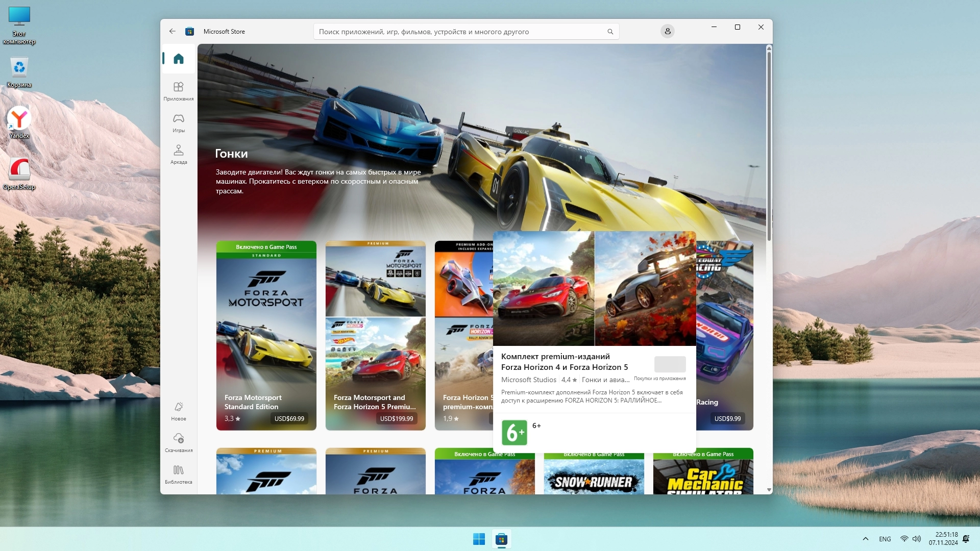Open the Скачивания (Downloads) page

click(x=178, y=442)
